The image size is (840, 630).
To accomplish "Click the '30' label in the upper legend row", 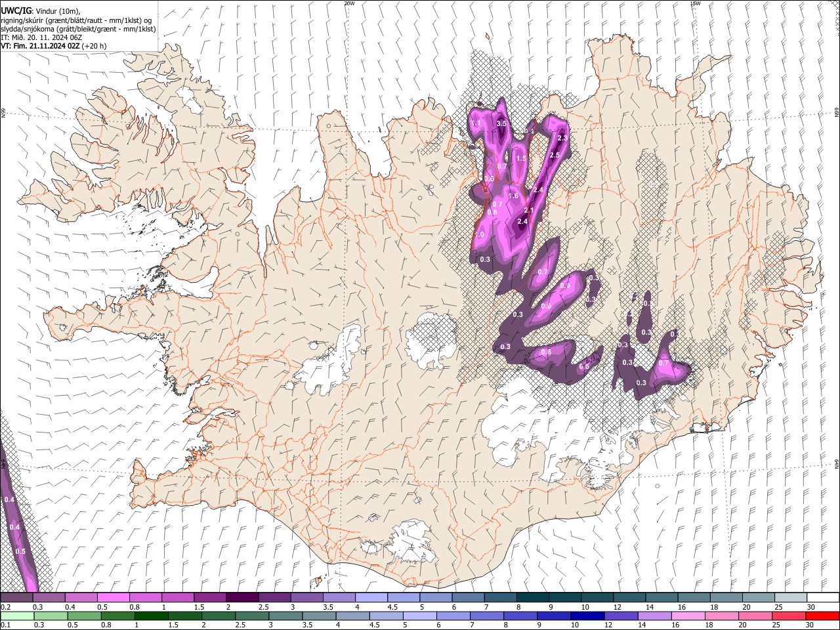I will click(x=811, y=607).
